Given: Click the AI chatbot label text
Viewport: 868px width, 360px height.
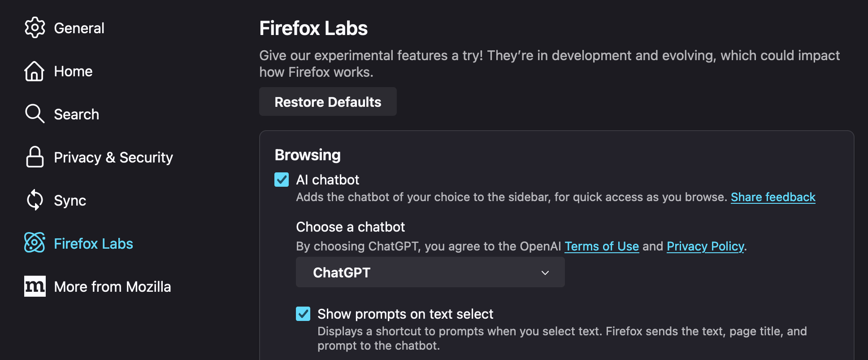Looking at the screenshot, I should tap(327, 180).
